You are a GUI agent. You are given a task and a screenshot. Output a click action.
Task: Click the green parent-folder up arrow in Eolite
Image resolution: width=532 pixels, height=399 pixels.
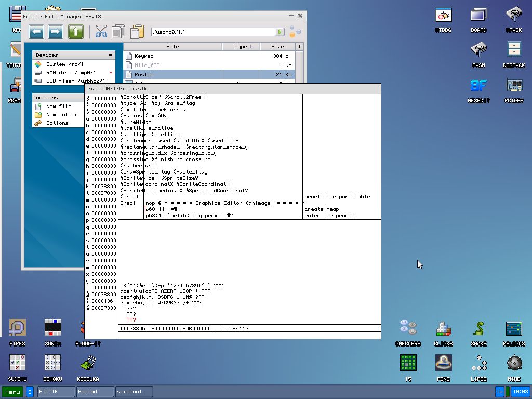point(76,31)
